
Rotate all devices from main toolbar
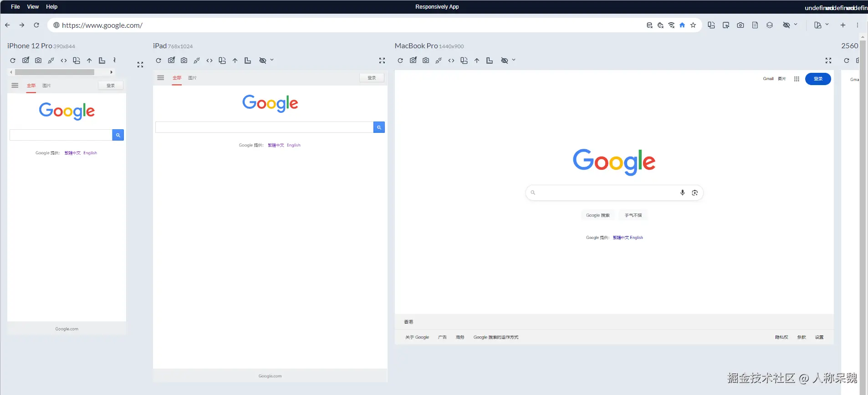tap(711, 25)
